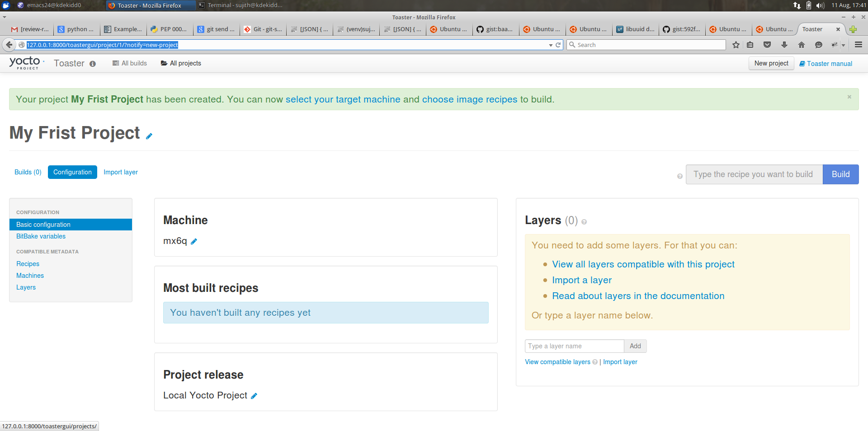Switch to the python browser tab
Viewport: 868px width, 431px height.
click(x=76, y=29)
